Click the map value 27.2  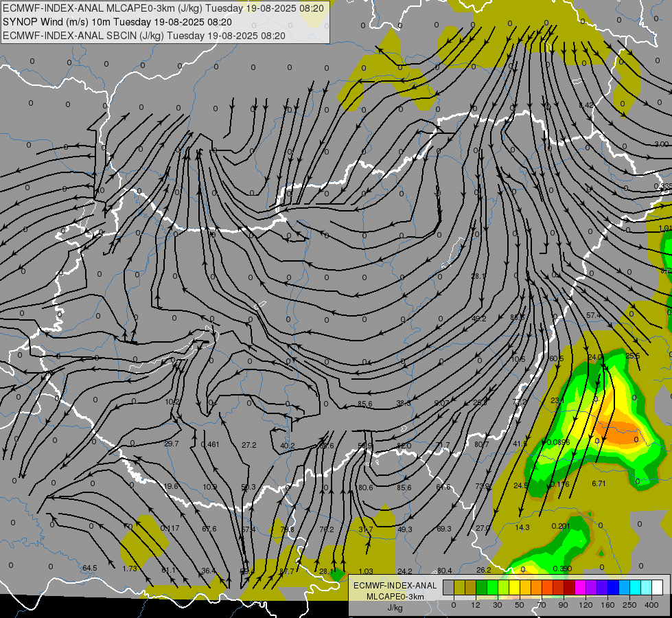click(x=249, y=445)
